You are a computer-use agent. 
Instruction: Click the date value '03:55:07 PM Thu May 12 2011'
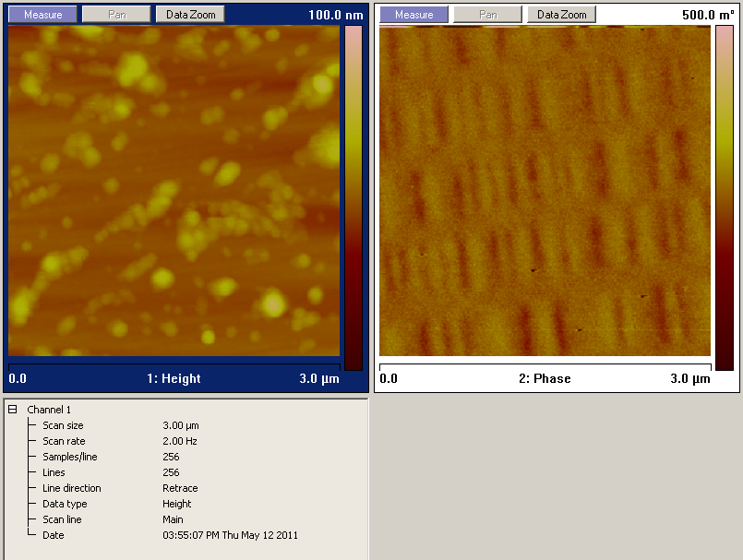231,535
